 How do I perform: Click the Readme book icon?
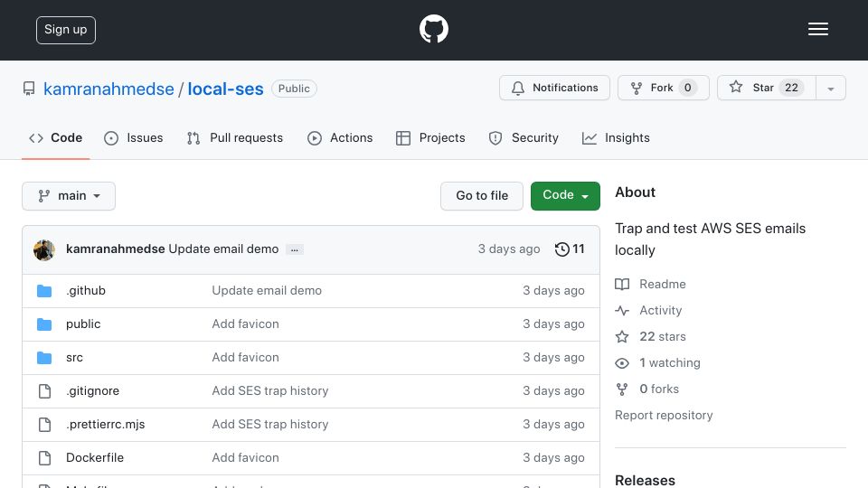tap(622, 285)
